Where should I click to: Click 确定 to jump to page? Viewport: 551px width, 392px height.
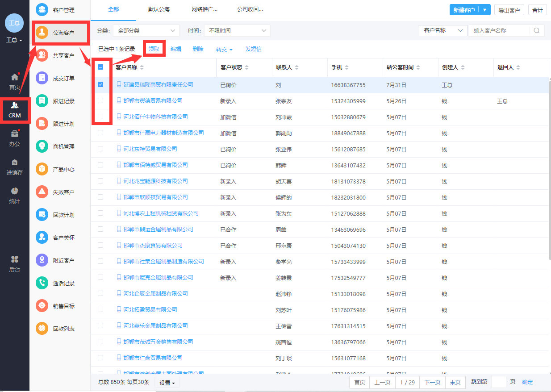(x=527, y=382)
